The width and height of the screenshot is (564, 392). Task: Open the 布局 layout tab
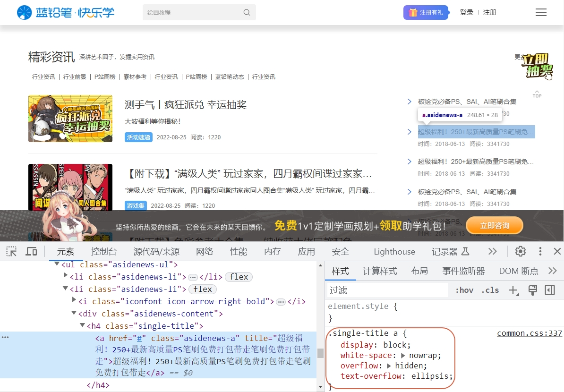pyautogui.click(x=419, y=271)
